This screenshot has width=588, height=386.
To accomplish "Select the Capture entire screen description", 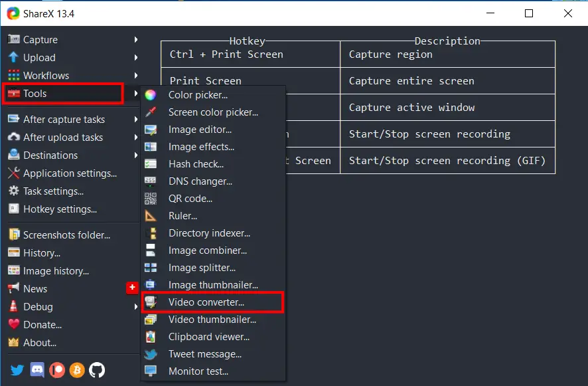I will pyautogui.click(x=447, y=81).
